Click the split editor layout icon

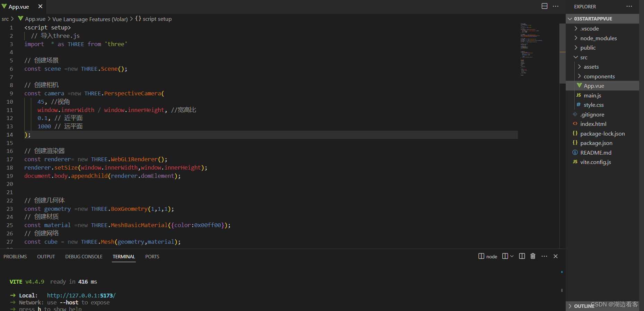click(544, 6)
